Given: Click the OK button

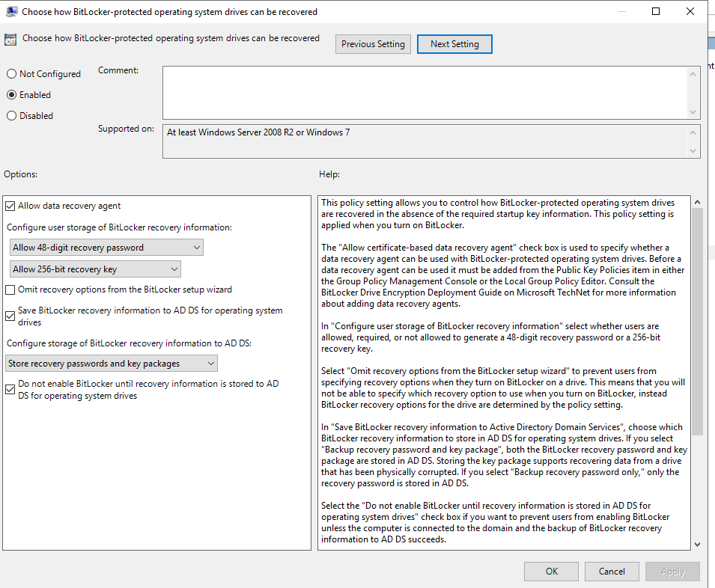Looking at the screenshot, I should tap(551, 571).
